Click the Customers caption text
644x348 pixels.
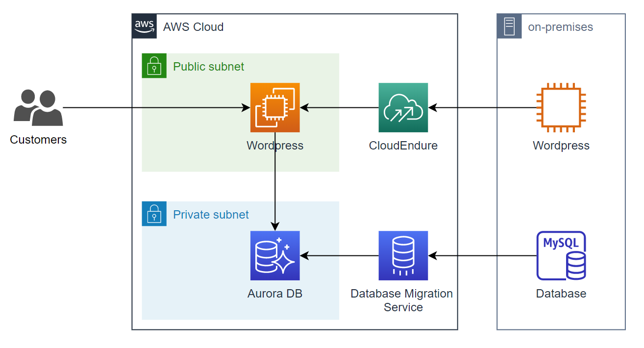pos(38,140)
